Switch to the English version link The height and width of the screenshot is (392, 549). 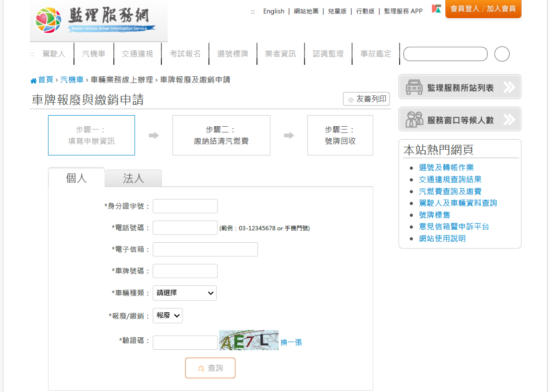[x=274, y=11]
